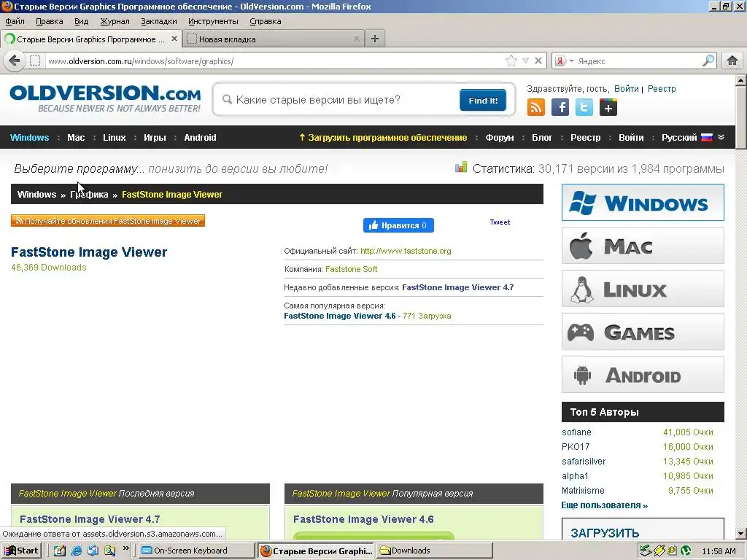Click the magnifier in the Yandex search box

(x=708, y=61)
